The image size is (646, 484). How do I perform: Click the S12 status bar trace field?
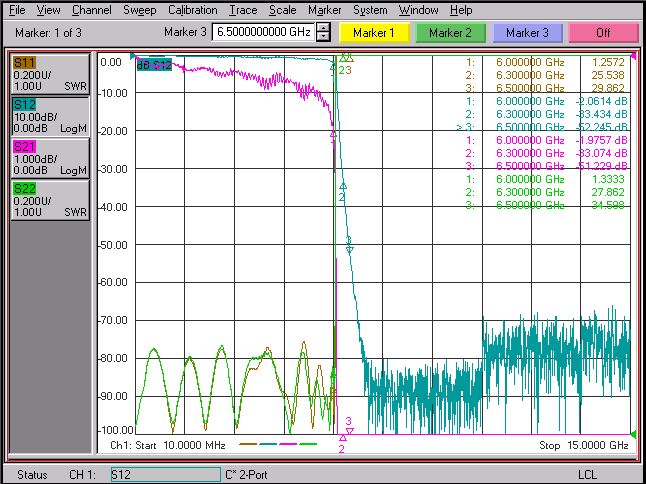pos(166,475)
